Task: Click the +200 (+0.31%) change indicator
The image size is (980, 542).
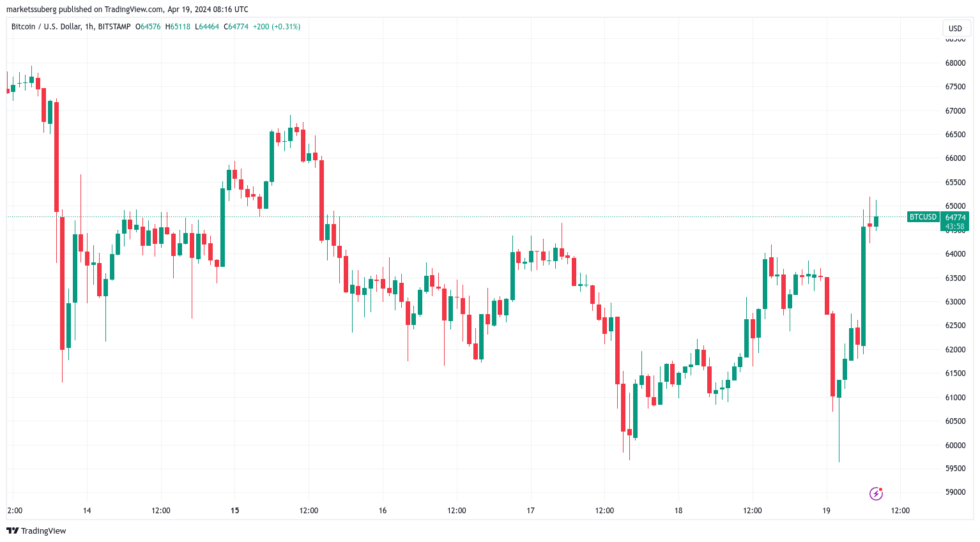Action: pyautogui.click(x=277, y=27)
